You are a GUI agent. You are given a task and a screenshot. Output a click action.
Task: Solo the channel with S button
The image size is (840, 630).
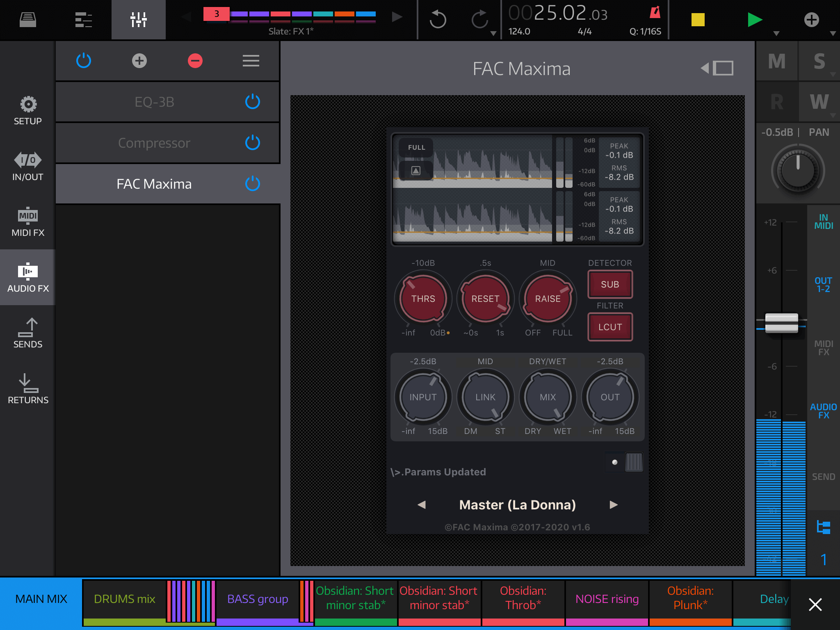click(x=819, y=61)
